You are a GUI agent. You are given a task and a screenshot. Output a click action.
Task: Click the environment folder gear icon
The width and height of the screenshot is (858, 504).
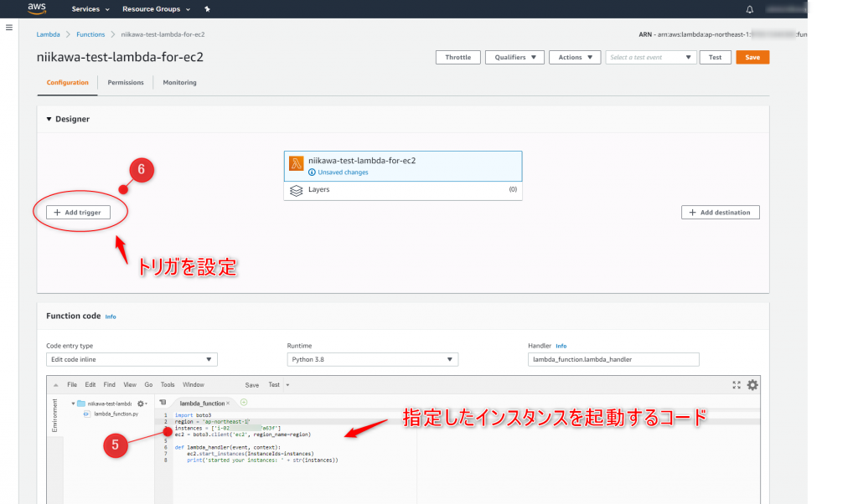click(141, 404)
